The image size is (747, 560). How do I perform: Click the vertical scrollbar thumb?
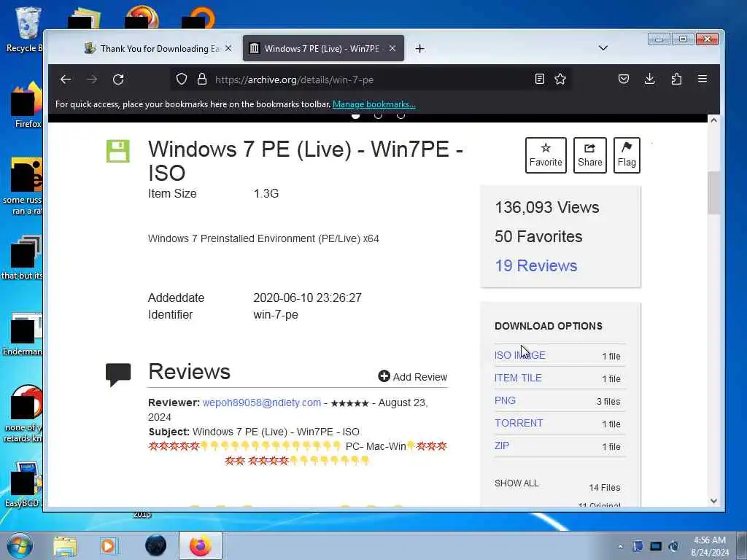(x=713, y=192)
